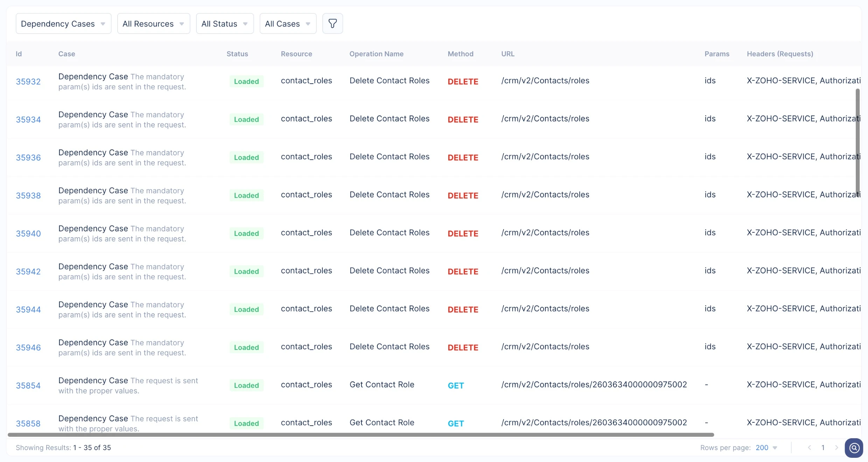868x462 pixels.
Task: Open the chat support icon
Action: click(x=854, y=448)
